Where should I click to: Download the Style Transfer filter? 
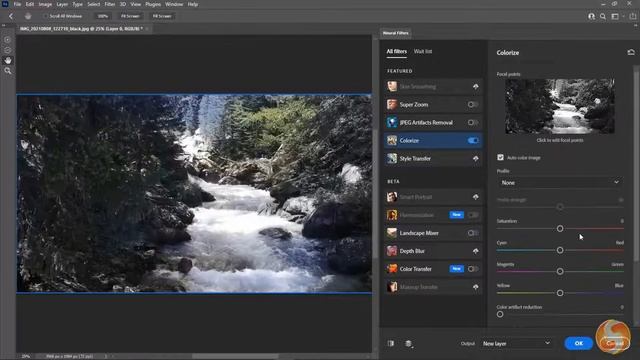tap(476, 158)
